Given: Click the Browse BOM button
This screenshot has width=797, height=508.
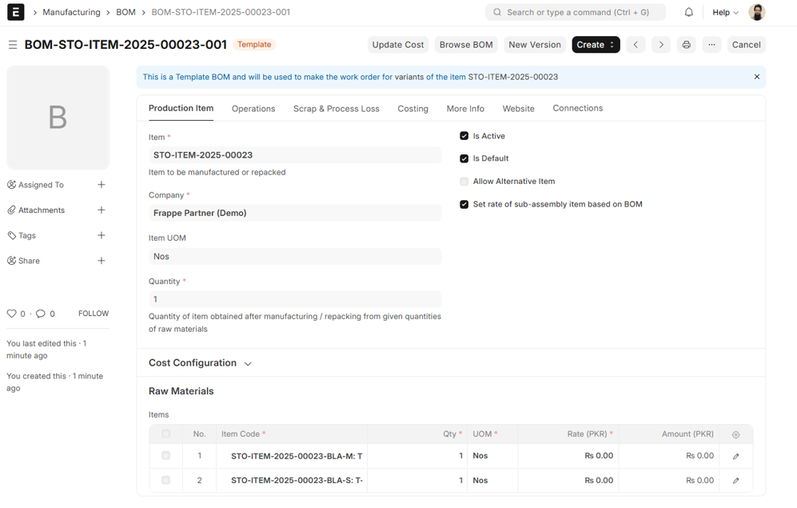Looking at the screenshot, I should [x=466, y=45].
